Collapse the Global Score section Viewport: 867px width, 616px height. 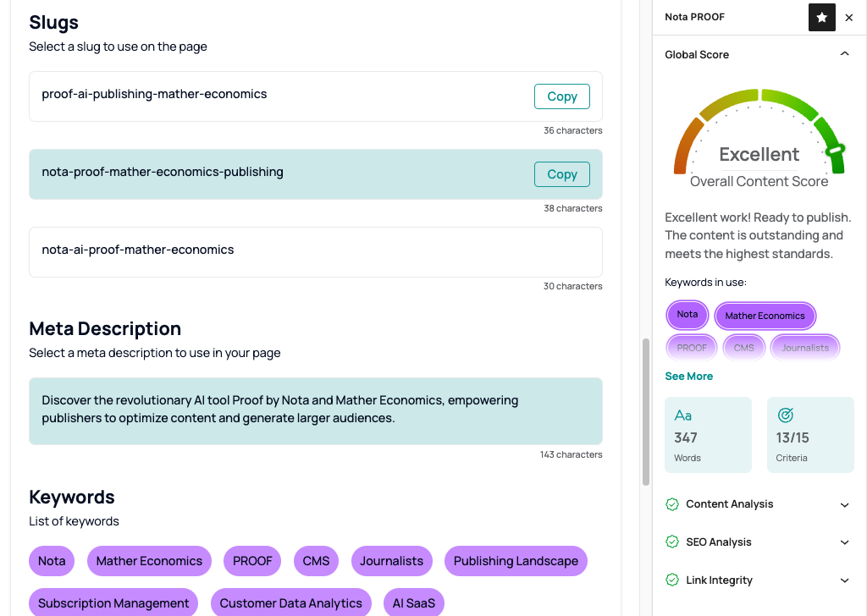(x=844, y=53)
